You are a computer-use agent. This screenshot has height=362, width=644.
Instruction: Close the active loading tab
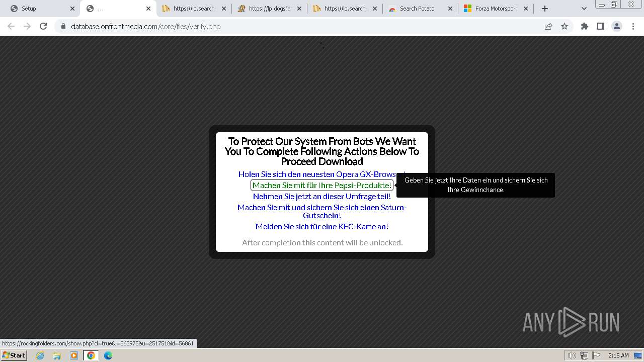(x=148, y=9)
